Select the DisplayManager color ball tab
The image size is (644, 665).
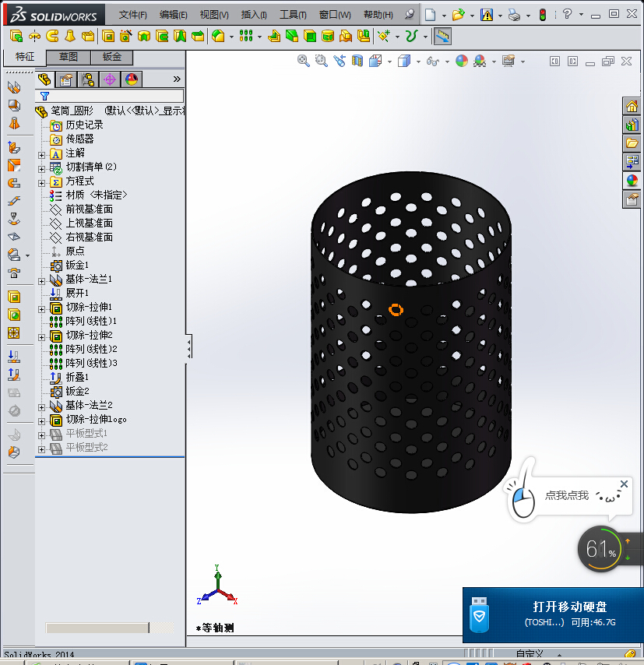[132, 79]
